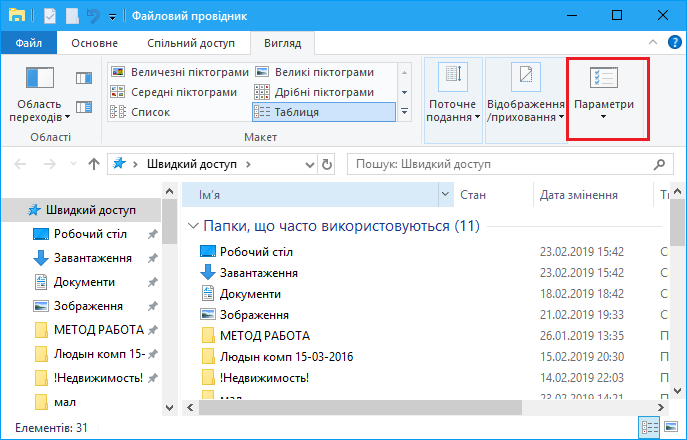687x440 pixels.
Task: Choose Середні піктограми layout
Action: pyautogui.click(x=174, y=92)
